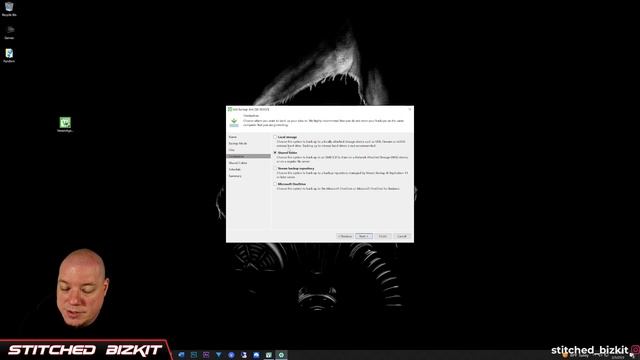Click the Previous button
The width and height of the screenshot is (640, 360).
click(x=345, y=236)
